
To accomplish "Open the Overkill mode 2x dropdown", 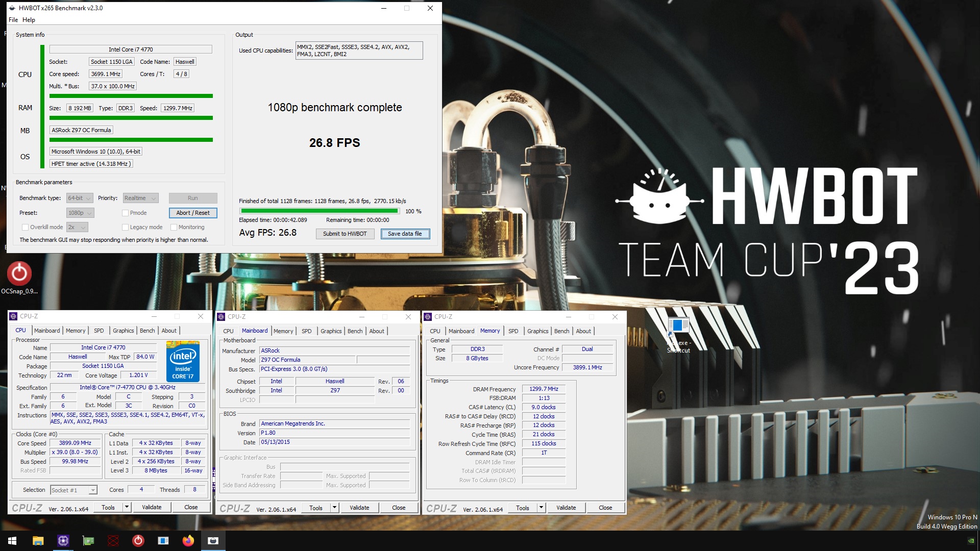I will (x=77, y=227).
